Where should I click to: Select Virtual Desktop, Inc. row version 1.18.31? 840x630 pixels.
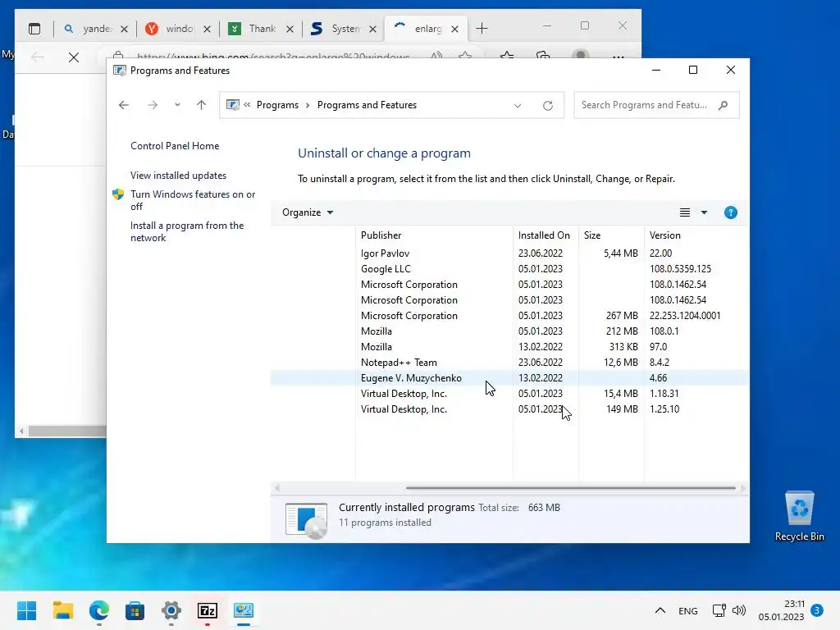(x=509, y=393)
